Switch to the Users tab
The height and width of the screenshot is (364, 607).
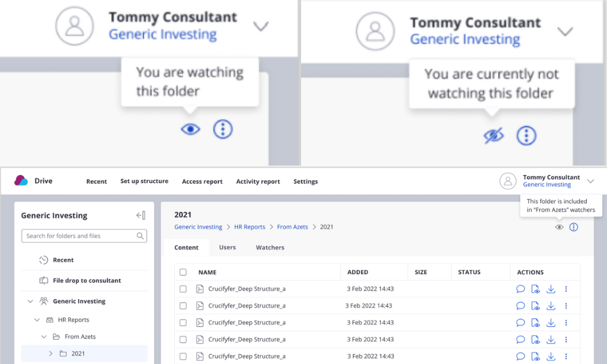[x=227, y=248]
